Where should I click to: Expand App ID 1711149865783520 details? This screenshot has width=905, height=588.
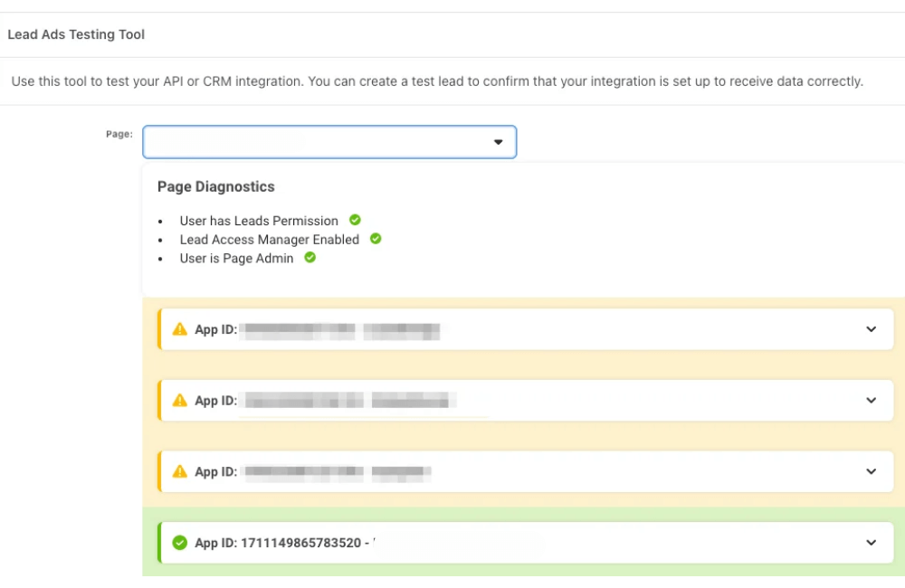tap(871, 543)
